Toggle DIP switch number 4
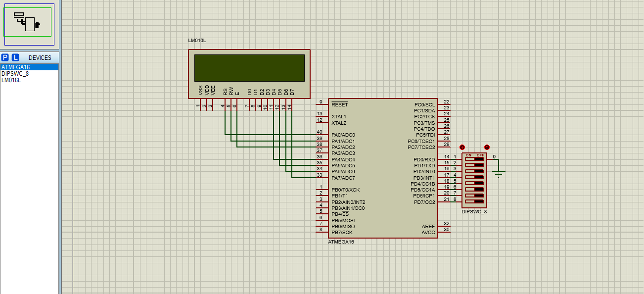 point(474,177)
